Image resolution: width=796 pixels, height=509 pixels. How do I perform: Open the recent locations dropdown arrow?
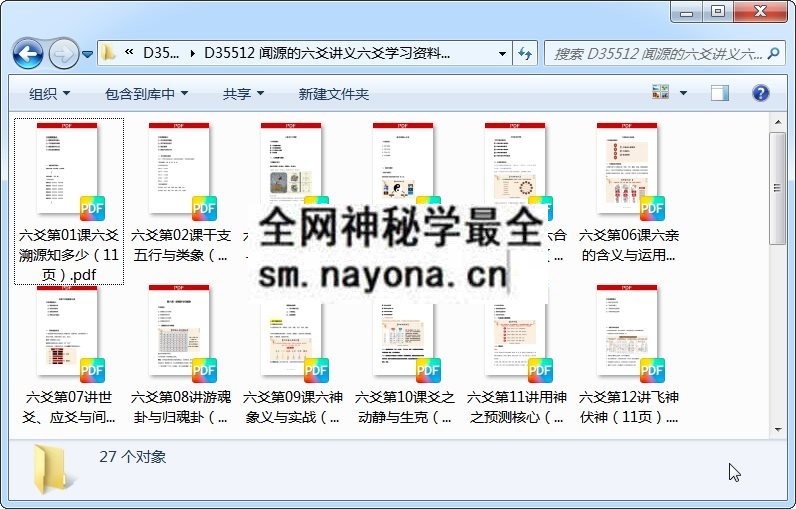point(87,54)
